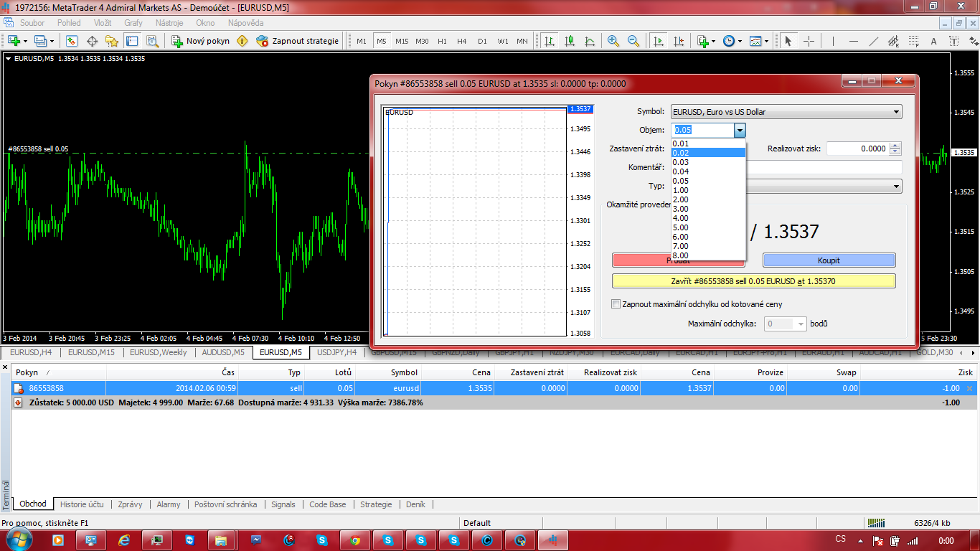Switch chart to line chart icon

coord(590,41)
